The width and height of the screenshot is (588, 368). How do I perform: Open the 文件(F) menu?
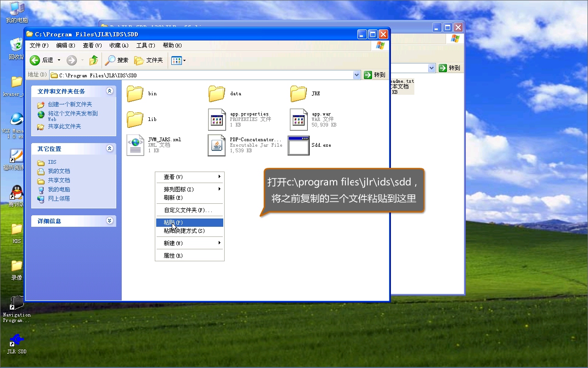pos(39,46)
